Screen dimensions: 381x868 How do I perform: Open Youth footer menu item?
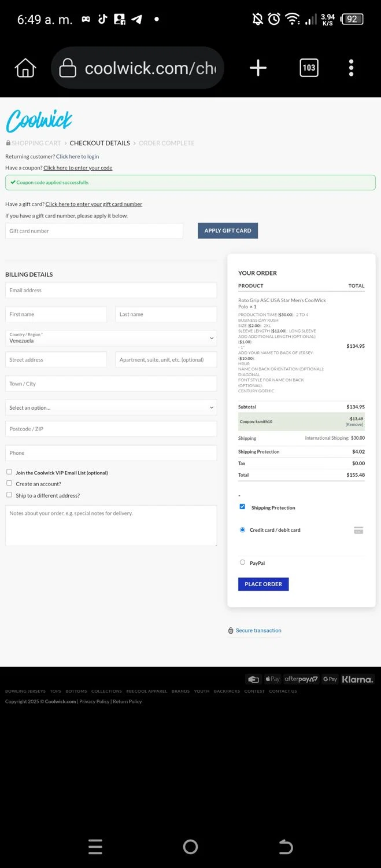click(202, 691)
